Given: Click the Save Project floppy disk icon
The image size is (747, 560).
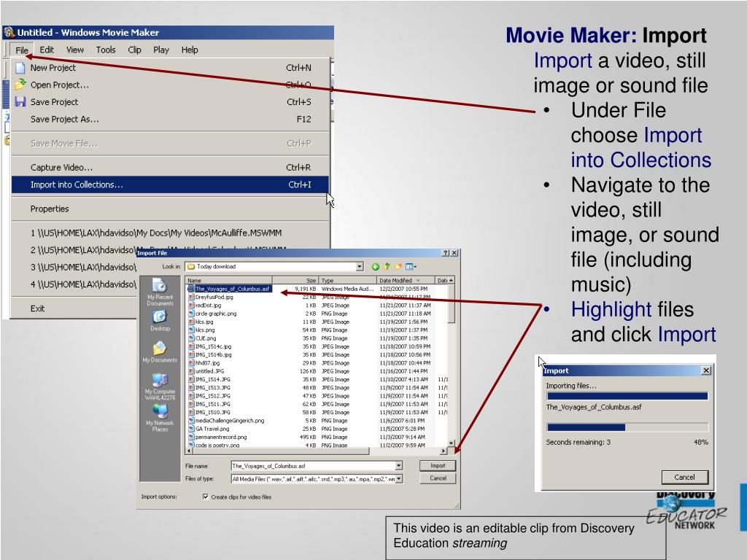Looking at the screenshot, I should [x=20, y=102].
